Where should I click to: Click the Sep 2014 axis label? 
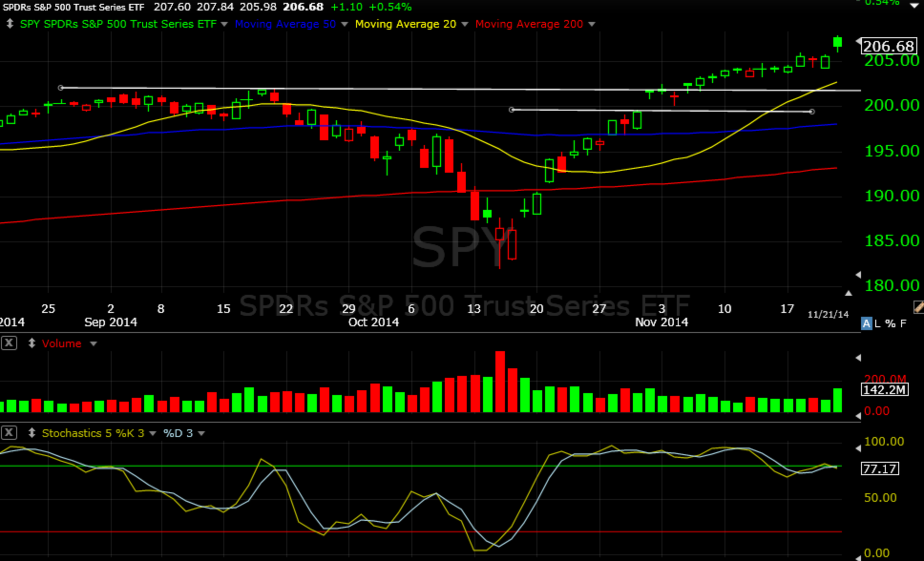tap(111, 322)
